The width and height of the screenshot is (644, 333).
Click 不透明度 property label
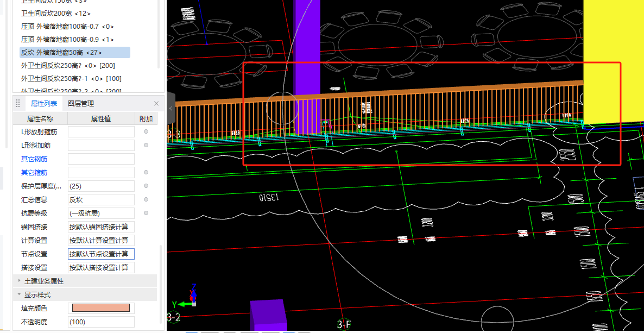tap(34, 322)
